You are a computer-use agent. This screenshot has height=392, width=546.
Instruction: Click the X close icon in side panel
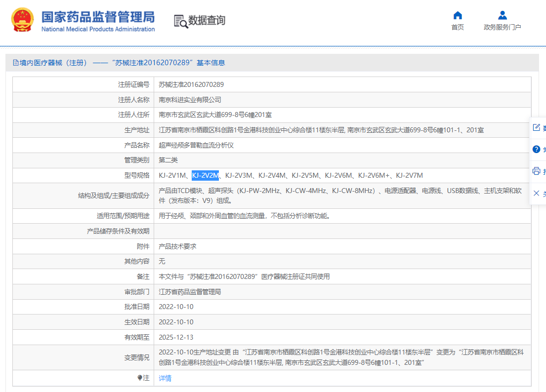click(536, 193)
